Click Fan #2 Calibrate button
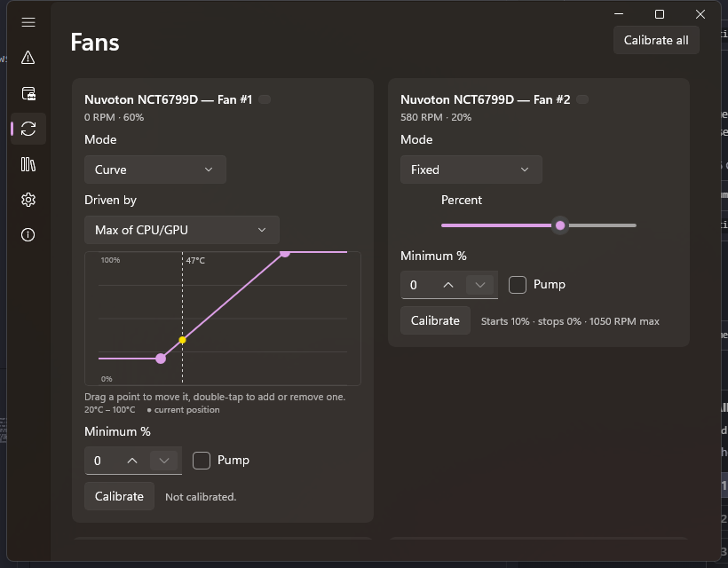Screen dimensions: 728x568 (x=435, y=320)
